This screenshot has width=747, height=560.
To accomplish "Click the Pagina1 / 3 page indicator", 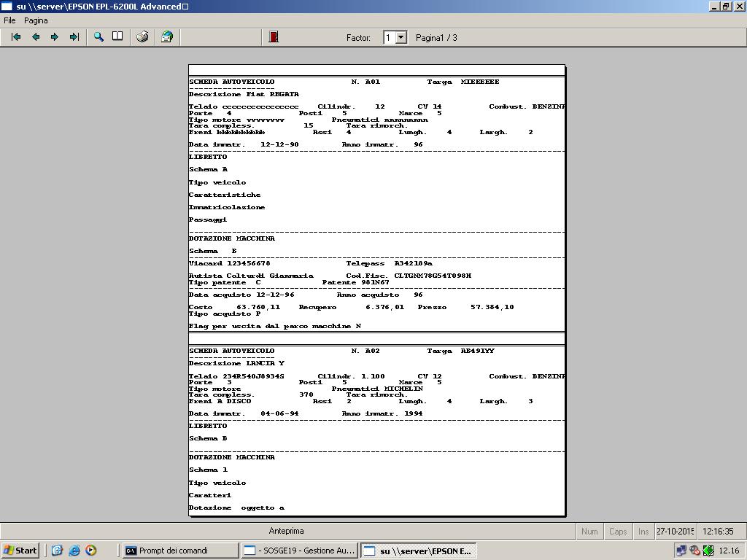I will coord(436,38).
